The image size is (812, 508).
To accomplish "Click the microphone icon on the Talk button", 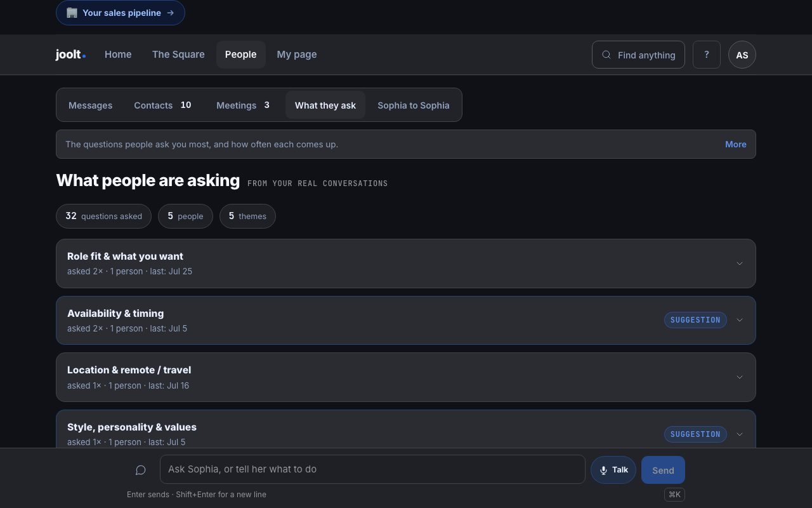I will tap(603, 471).
